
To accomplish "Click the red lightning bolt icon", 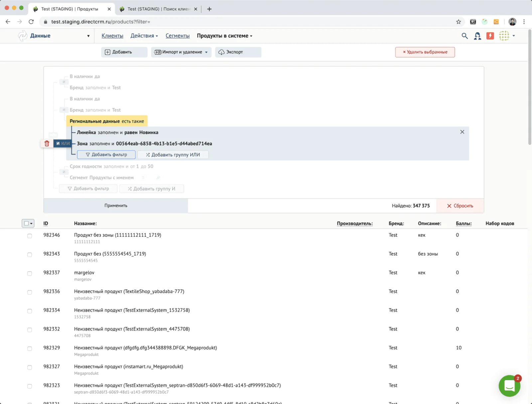I will [x=490, y=36].
